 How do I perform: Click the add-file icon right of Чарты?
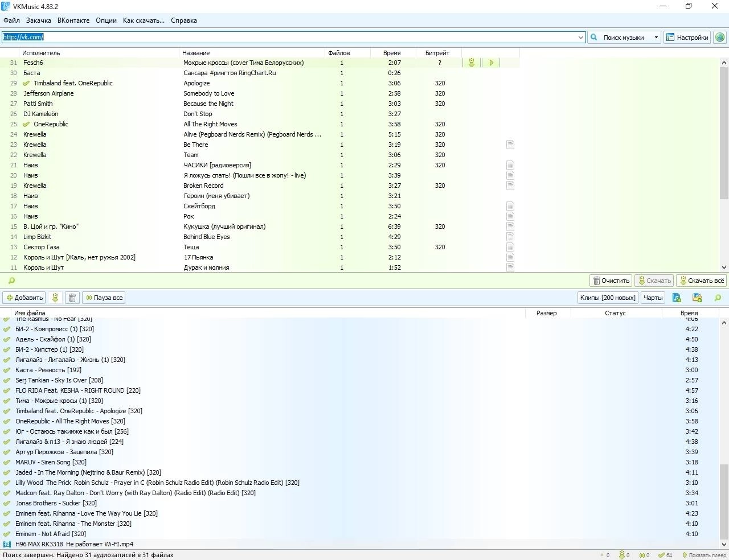pyautogui.click(x=677, y=298)
